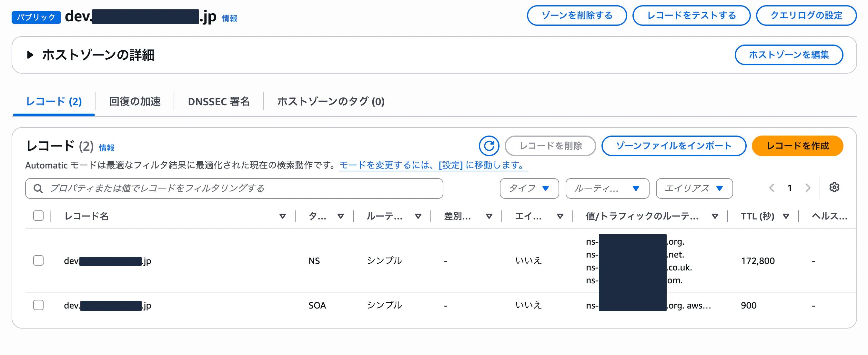
Task: Click クエリログの設定 button
Action: 806,15
